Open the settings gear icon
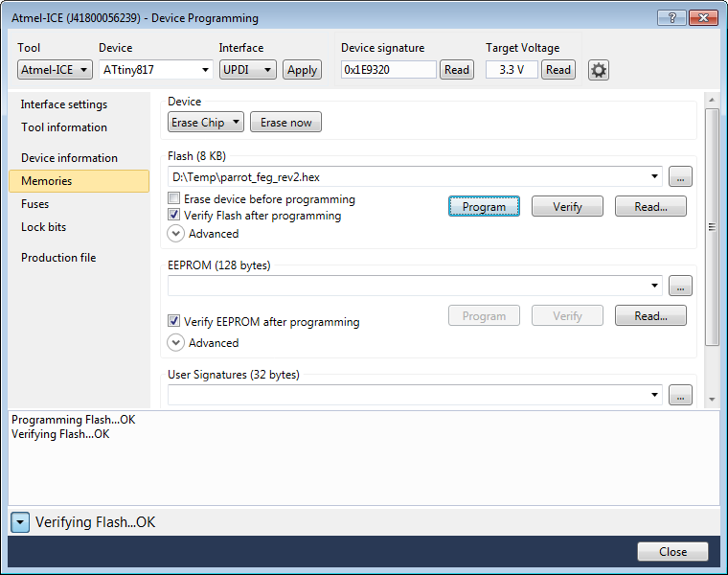The height and width of the screenshot is (575, 728). [x=599, y=70]
